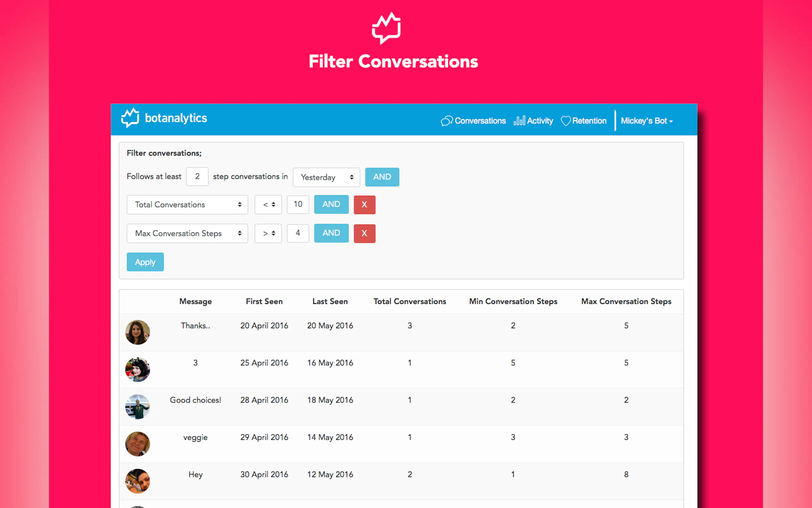Click the step count input showing 2
812x508 pixels.
tap(197, 176)
